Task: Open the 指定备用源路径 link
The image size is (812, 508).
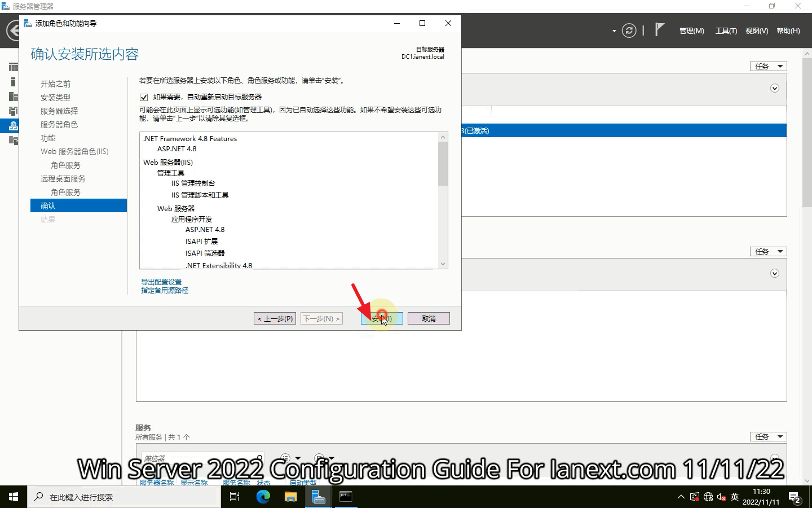Action: [165, 290]
